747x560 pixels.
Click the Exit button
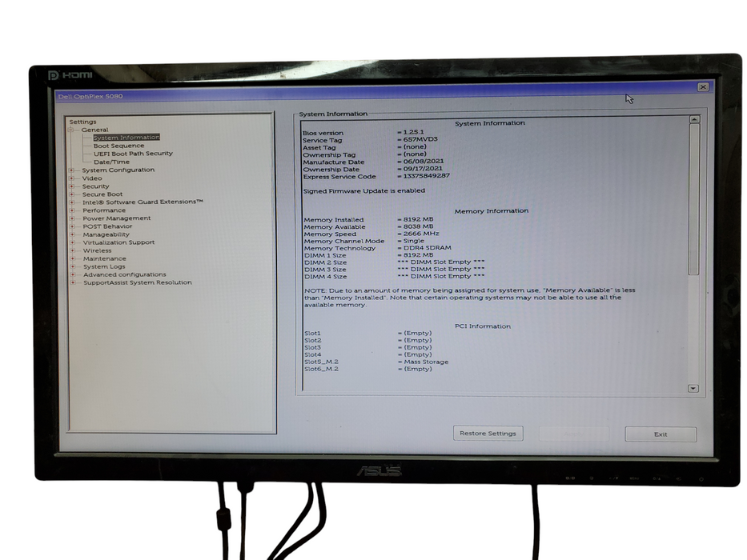(x=661, y=434)
